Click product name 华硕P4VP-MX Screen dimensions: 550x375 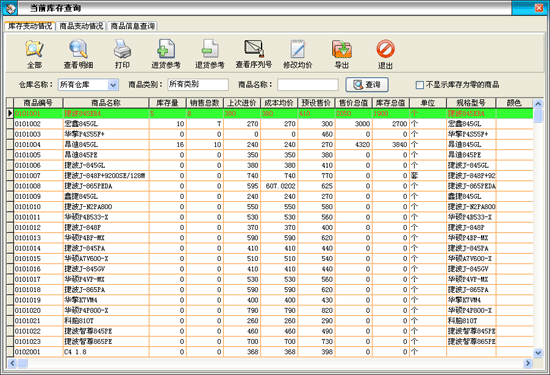85,280
